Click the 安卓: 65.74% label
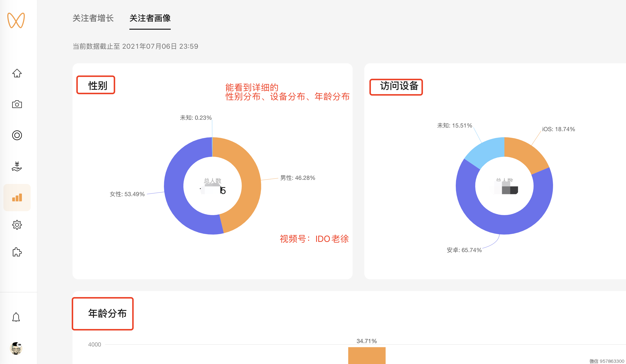Viewport: 626px width, 364px height. (464, 250)
